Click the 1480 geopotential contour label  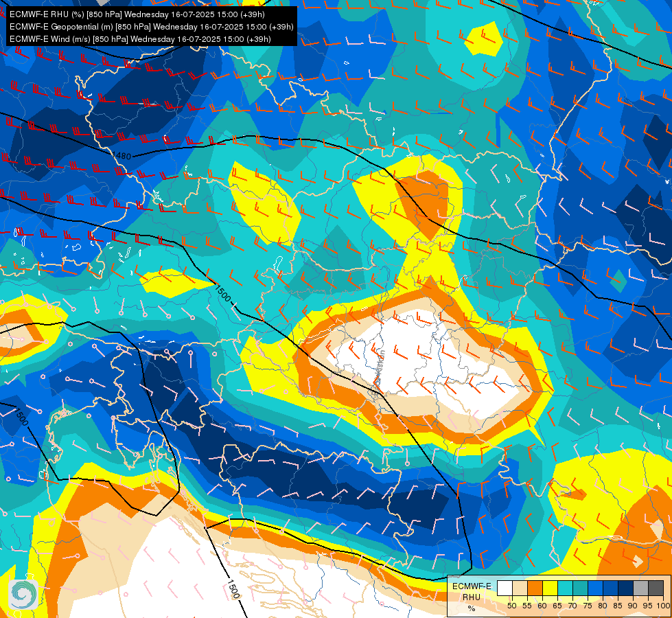121,156
